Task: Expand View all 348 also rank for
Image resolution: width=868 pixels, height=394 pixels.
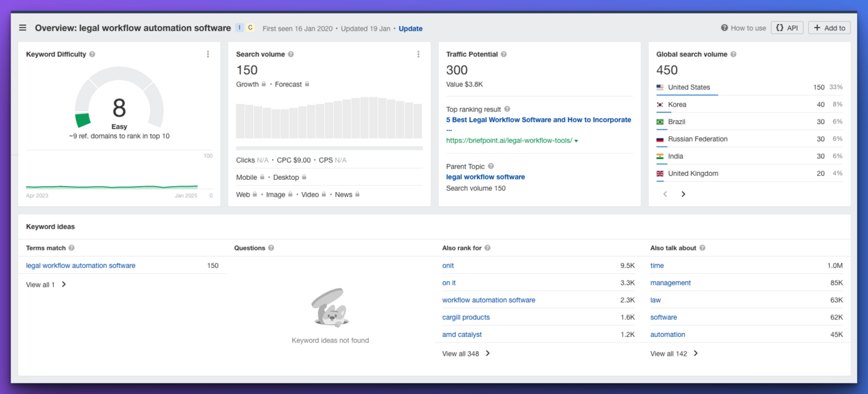Action: (x=466, y=354)
